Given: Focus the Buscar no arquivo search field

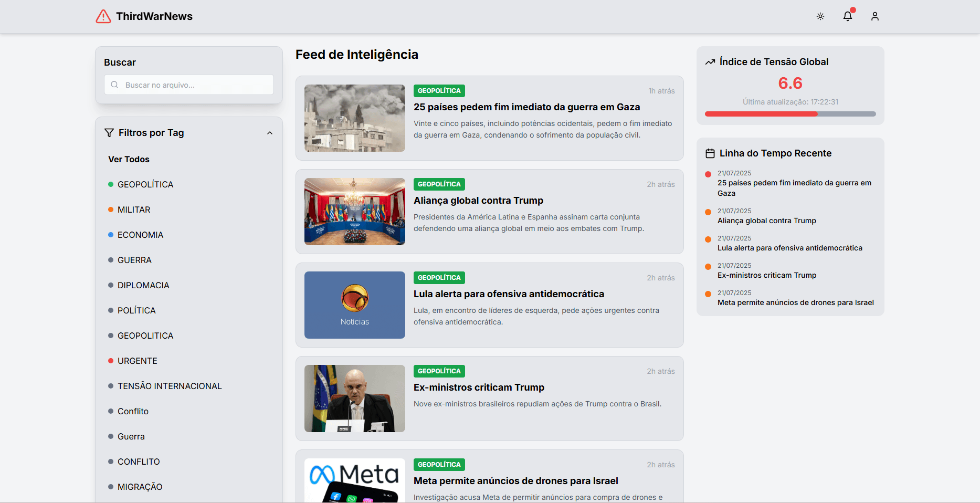Looking at the screenshot, I should [x=189, y=85].
